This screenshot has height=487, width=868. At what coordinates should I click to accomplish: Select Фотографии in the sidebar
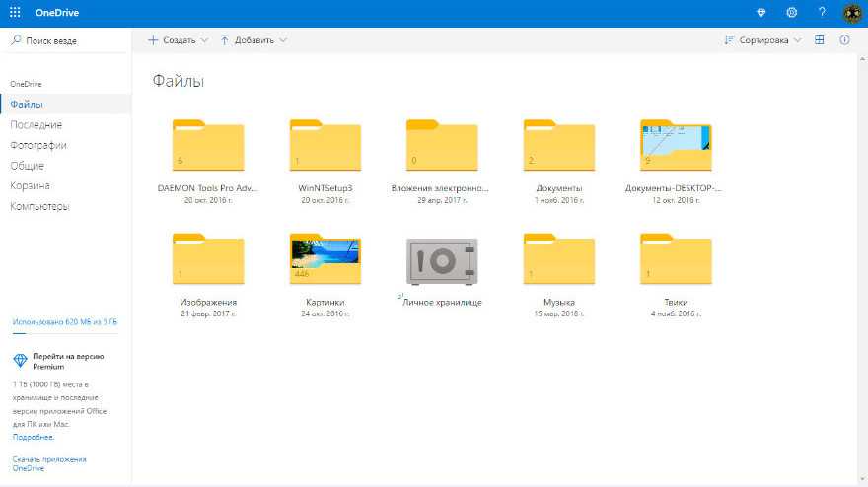coord(38,145)
